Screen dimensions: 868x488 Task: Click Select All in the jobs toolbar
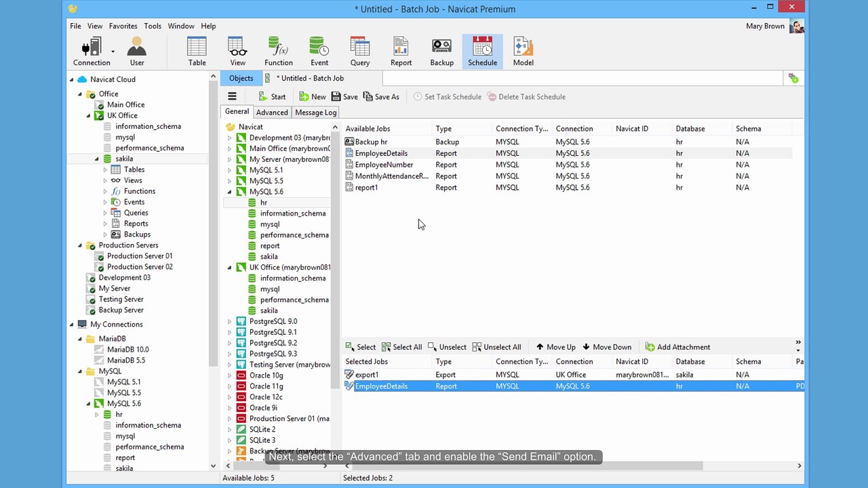click(x=401, y=347)
